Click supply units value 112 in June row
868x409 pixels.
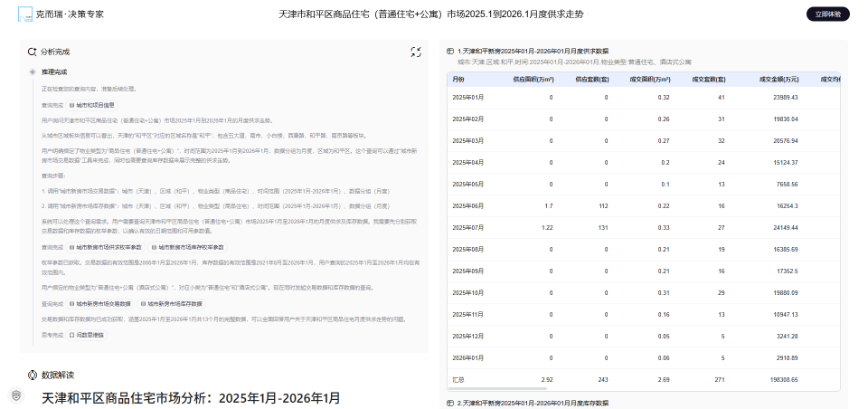tap(603, 206)
